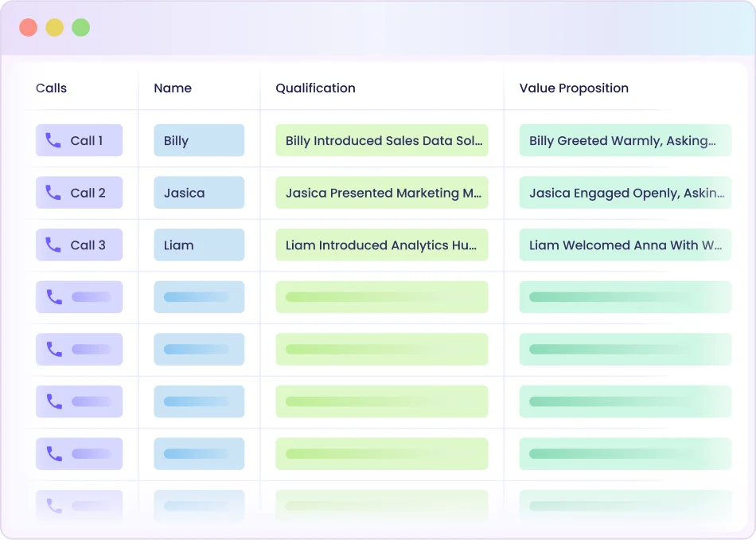Click the yellow traffic light button
Screen dimensions: 756x540
[x=54, y=26]
